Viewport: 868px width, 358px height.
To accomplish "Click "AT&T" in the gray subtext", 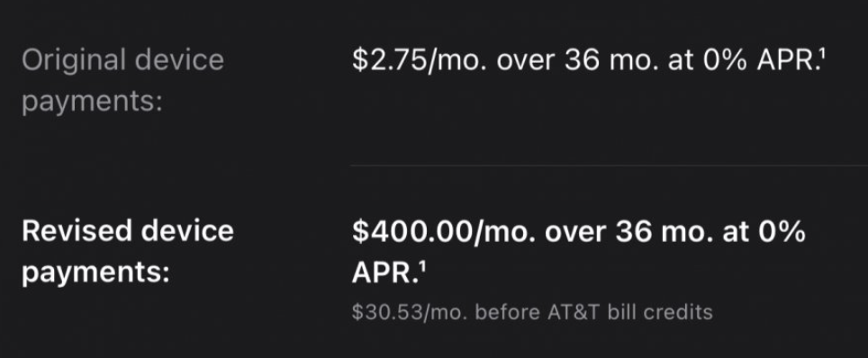I will point(574,313).
